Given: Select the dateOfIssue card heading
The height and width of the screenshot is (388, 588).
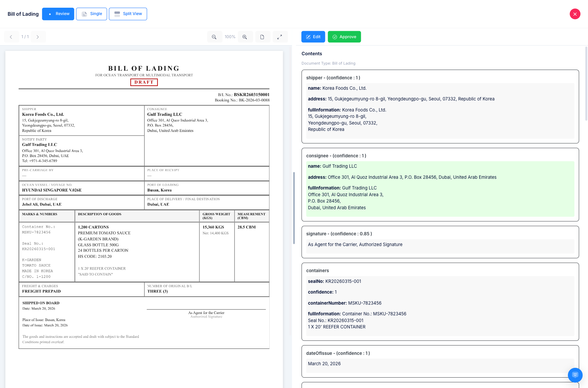Looking at the screenshot, I should pyautogui.click(x=338, y=353).
